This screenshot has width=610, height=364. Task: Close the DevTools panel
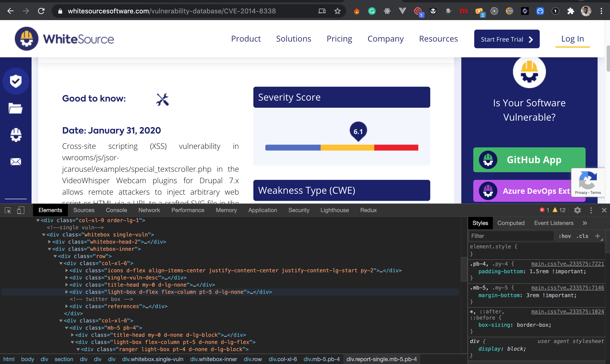tap(604, 210)
